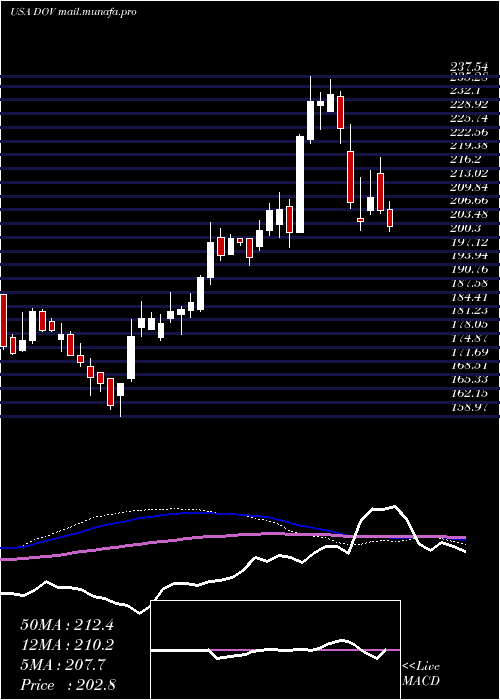
Task: Click the tallest white candlestick body
Action: (x=300, y=184)
